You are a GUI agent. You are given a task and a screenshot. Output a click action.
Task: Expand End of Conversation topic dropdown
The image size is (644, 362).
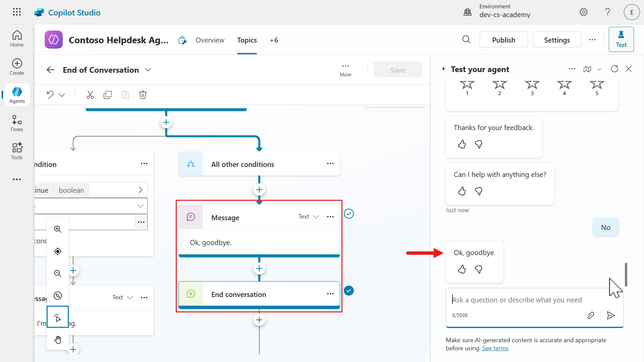148,70
